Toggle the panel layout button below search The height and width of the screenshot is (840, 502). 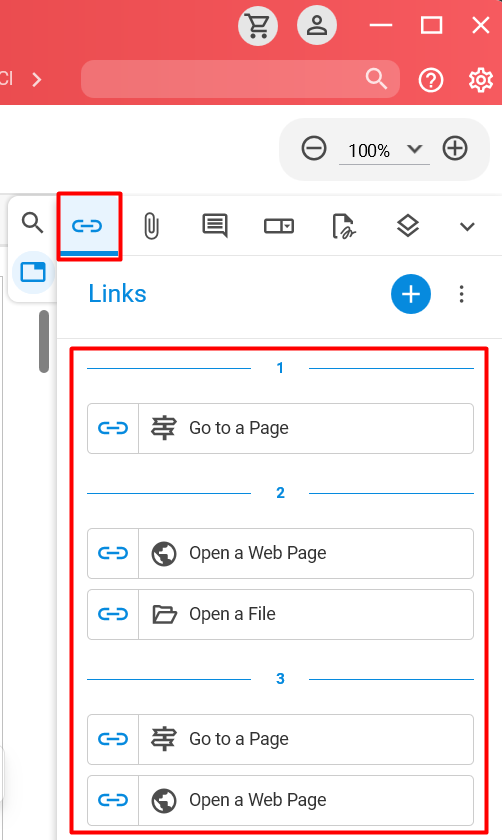tap(33, 273)
